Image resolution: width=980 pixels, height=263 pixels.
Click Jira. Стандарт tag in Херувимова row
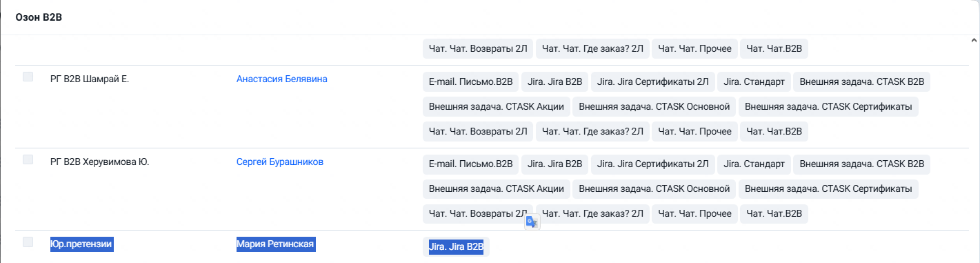click(x=754, y=164)
